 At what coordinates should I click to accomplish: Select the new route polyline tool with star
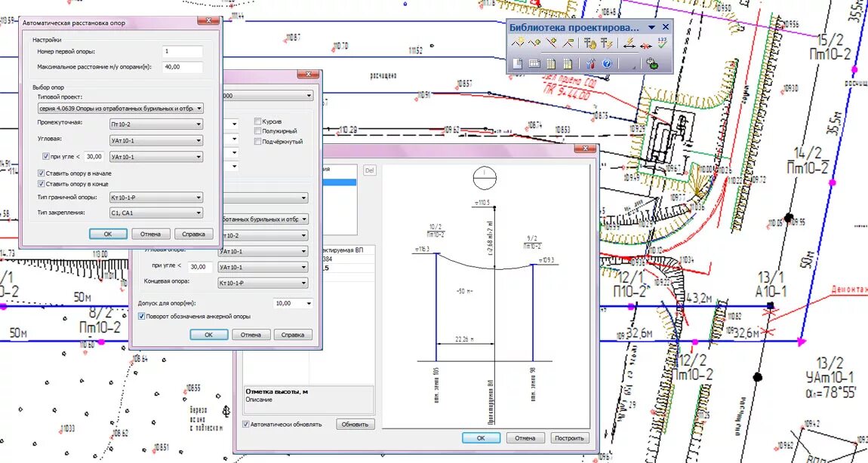tap(517, 43)
